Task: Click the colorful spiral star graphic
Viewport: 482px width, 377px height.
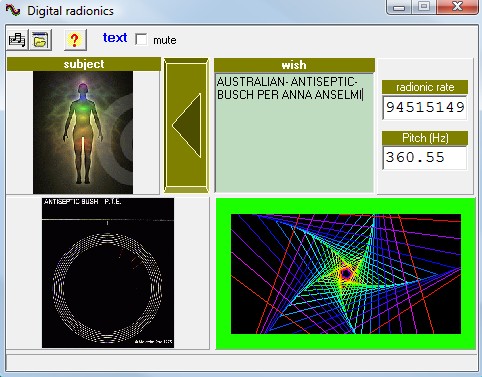Action: click(346, 274)
